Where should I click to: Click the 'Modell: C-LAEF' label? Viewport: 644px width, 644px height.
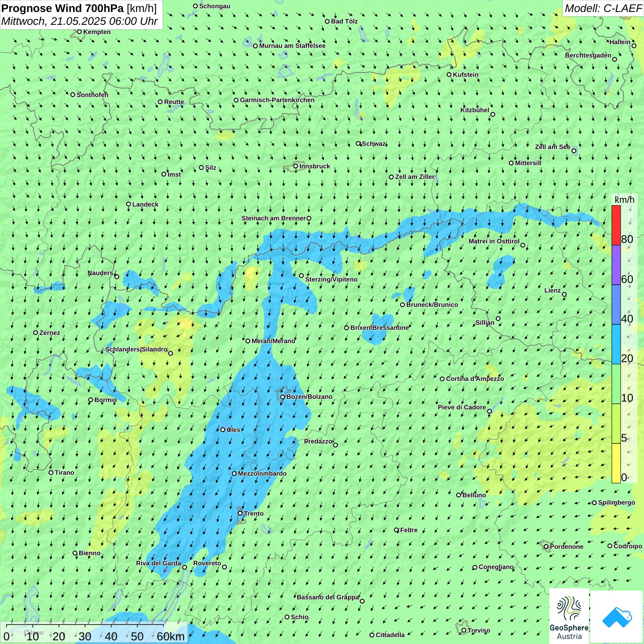(603, 8)
